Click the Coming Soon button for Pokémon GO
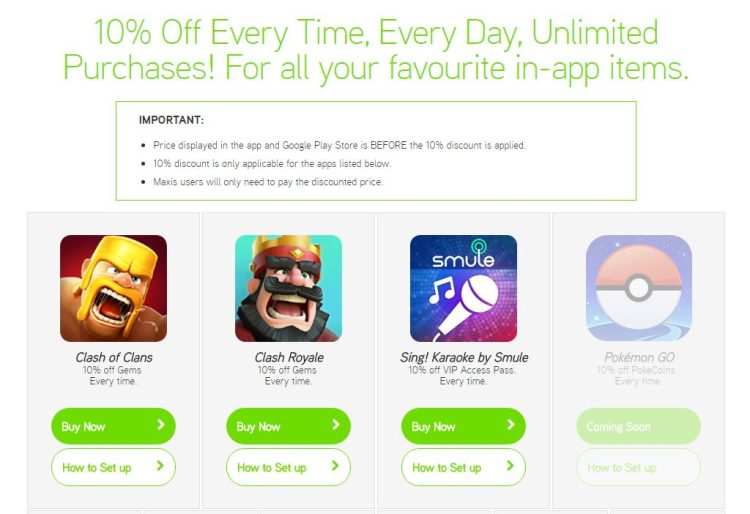Image resolution: width=750 pixels, height=514 pixels. (x=639, y=426)
